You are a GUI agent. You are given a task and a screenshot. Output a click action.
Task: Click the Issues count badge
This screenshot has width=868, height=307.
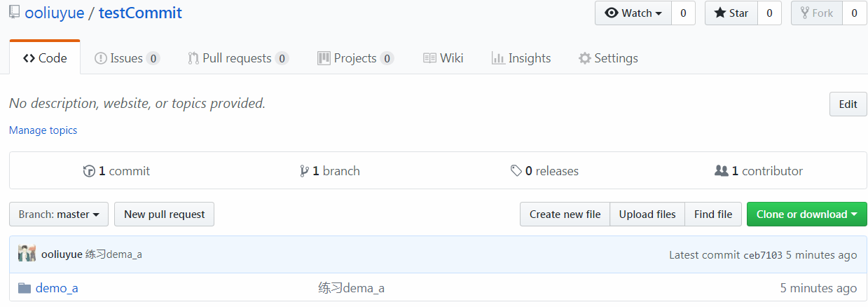click(x=153, y=58)
